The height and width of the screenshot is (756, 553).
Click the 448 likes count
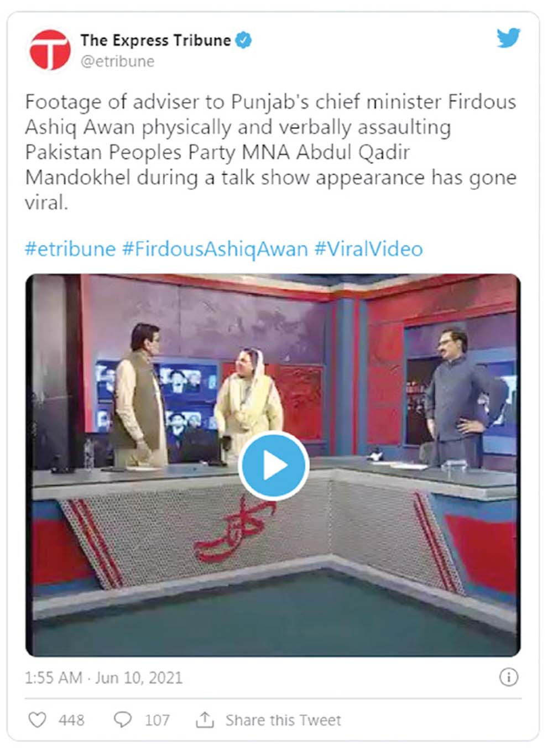[71, 720]
